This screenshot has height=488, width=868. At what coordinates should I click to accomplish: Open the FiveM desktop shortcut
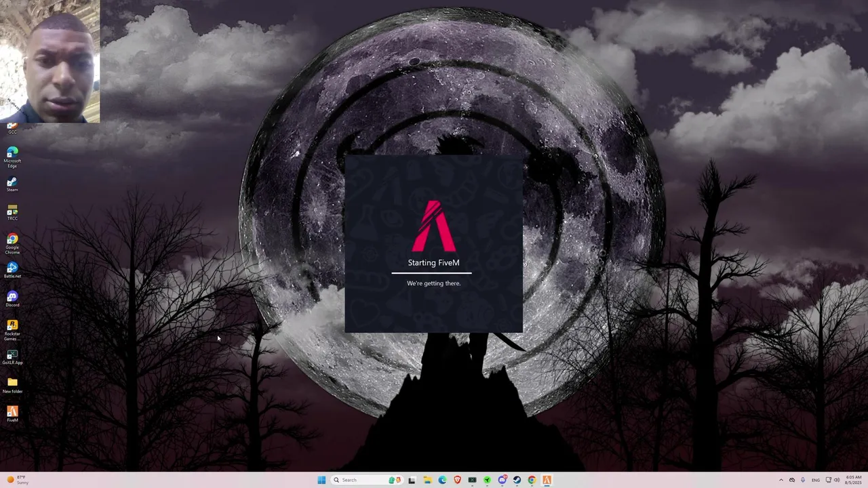click(12, 414)
